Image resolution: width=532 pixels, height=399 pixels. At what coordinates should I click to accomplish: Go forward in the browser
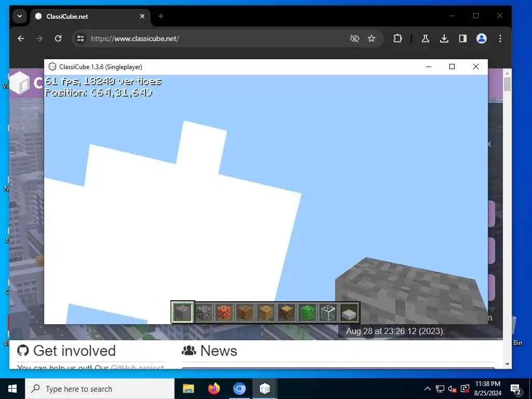click(39, 38)
